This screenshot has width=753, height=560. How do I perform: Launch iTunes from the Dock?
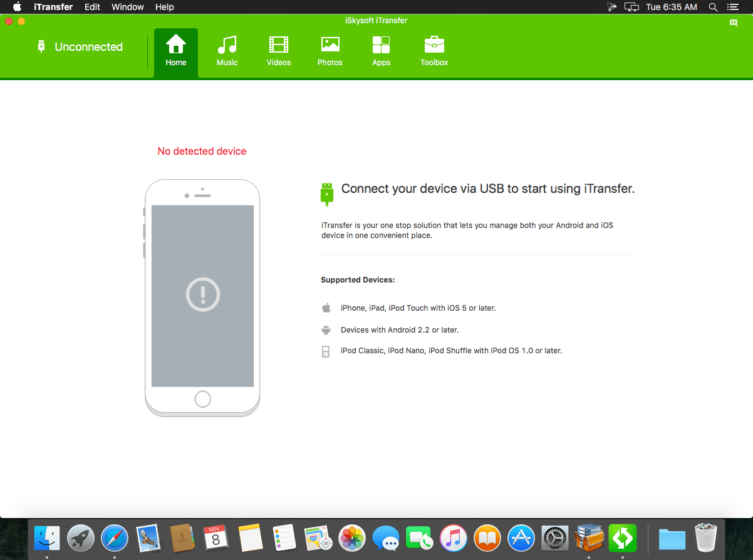(453, 537)
